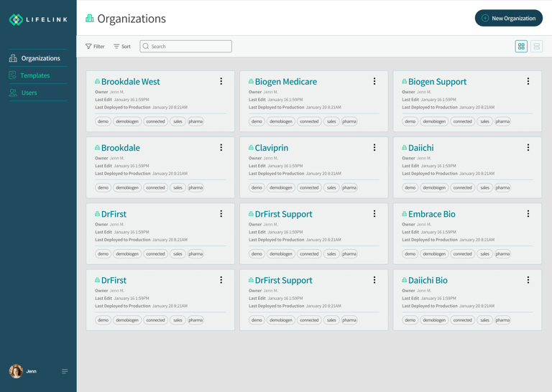Click the building icon beside page title
This screenshot has height=392, width=552.
tap(90, 18)
